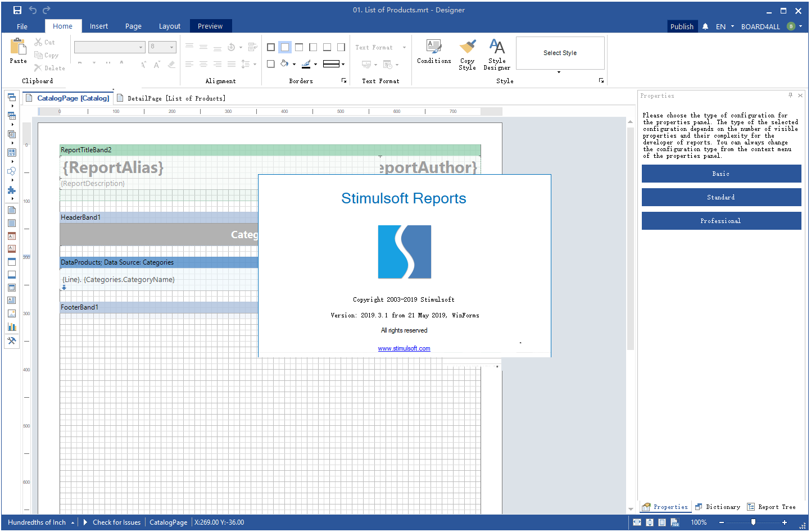This screenshot has width=811, height=532.
Task: Click zoom out minus button
Action: pos(722,522)
